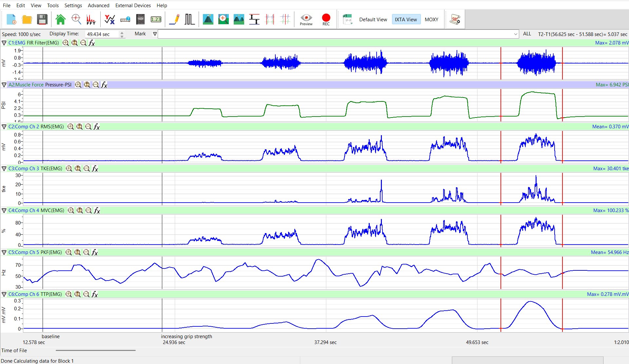Open the Mark dropdown triangle
Image resolution: width=629 pixels, height=364 pixels.
pos(155,34)
